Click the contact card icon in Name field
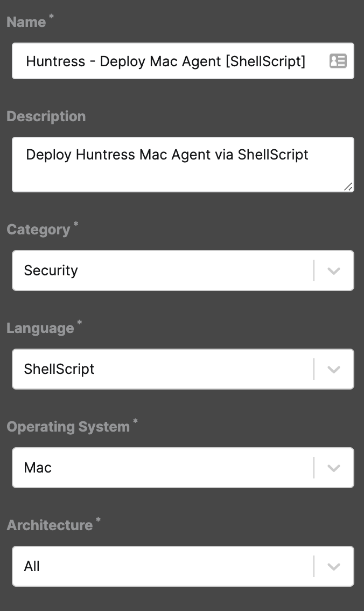Screen dimensions: 364x611 click(x=338, y=61)
